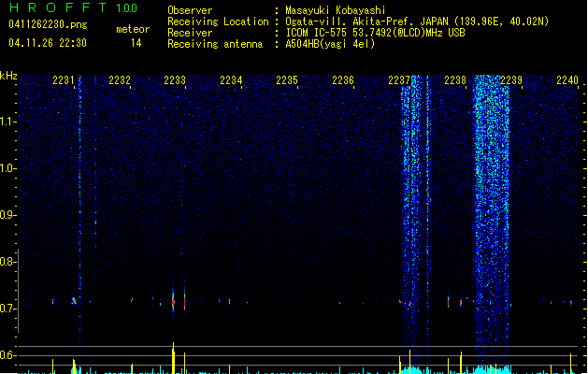Viewport: 588px width, 374px height.
Task: Click the 2231 time marker
Action: pos(64,80)
